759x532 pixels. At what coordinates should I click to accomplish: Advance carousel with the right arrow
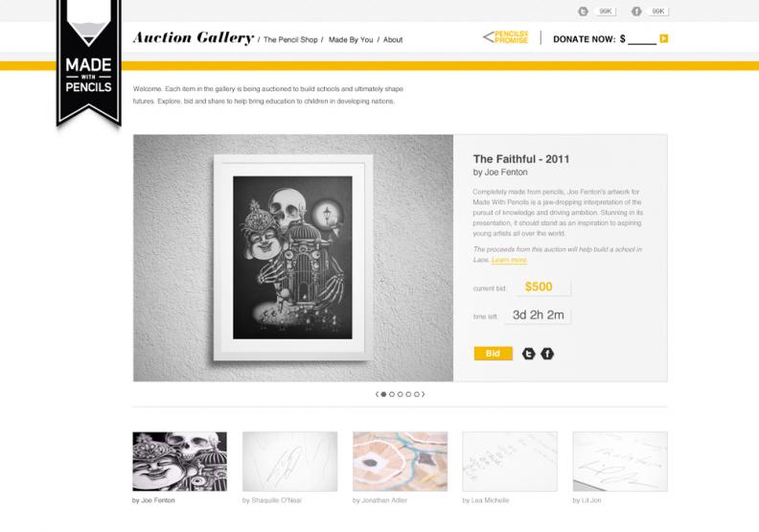pyautogui.click(x=424, y=395)
